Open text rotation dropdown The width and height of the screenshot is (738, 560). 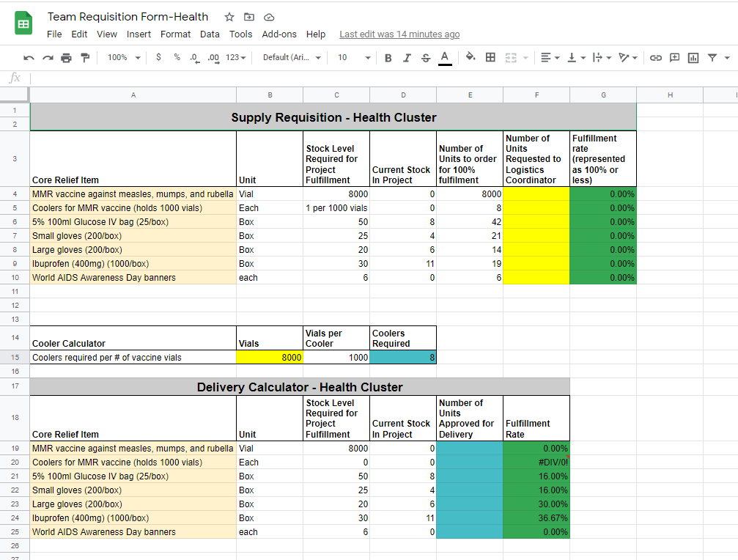click(x=628, y=57)
